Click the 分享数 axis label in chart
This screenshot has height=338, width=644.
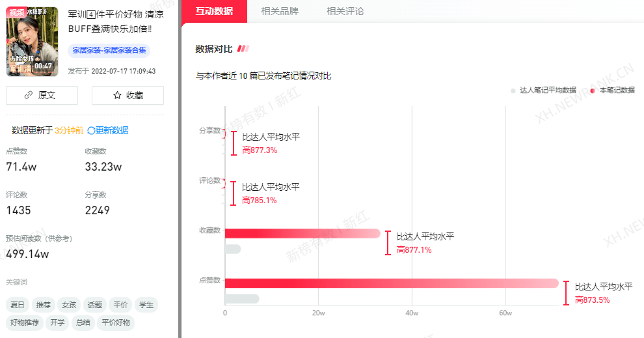pyautogui.click(x=210, y=130)
